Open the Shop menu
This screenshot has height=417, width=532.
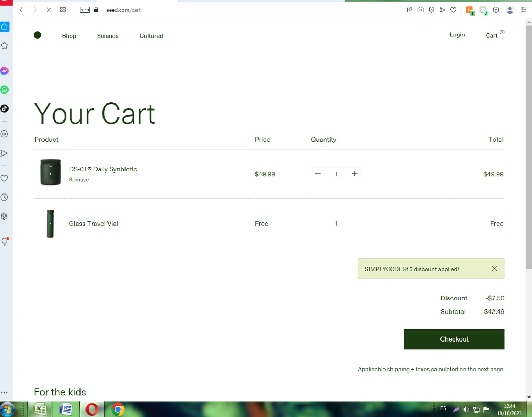pos(69,36)
